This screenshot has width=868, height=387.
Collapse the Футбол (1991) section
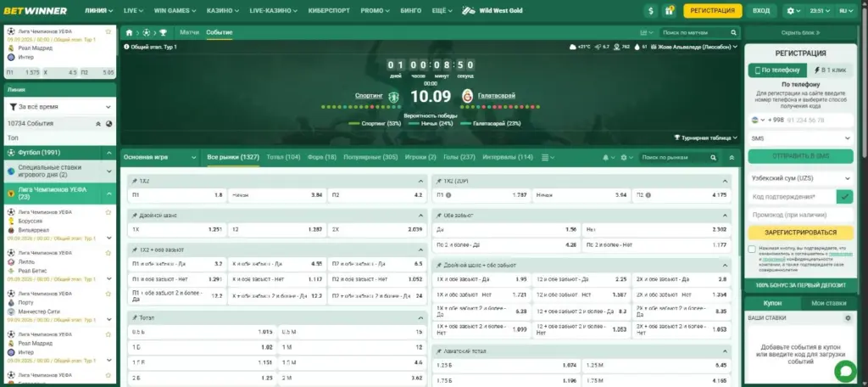pyautogui.click(x=109, y=153)
